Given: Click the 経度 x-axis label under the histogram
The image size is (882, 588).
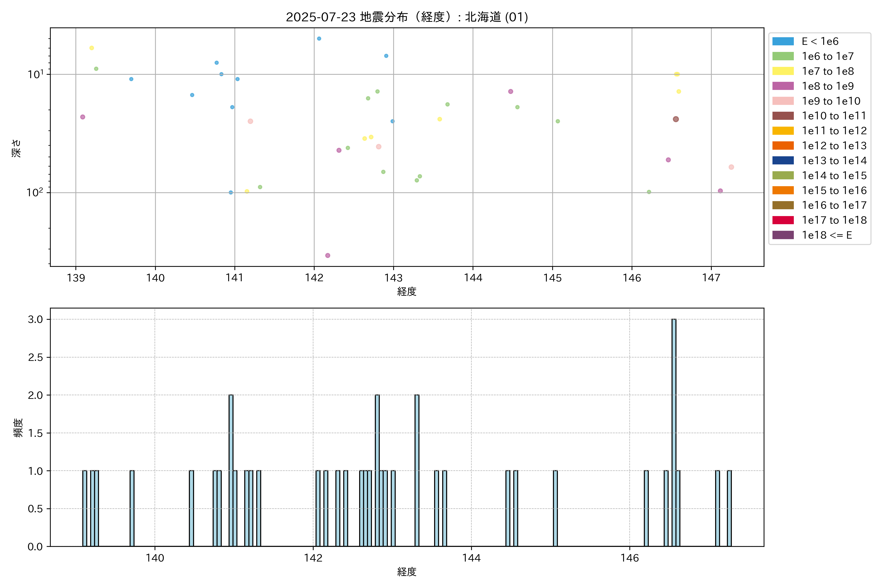Looking at the screenshot, I should coord(407,572).
